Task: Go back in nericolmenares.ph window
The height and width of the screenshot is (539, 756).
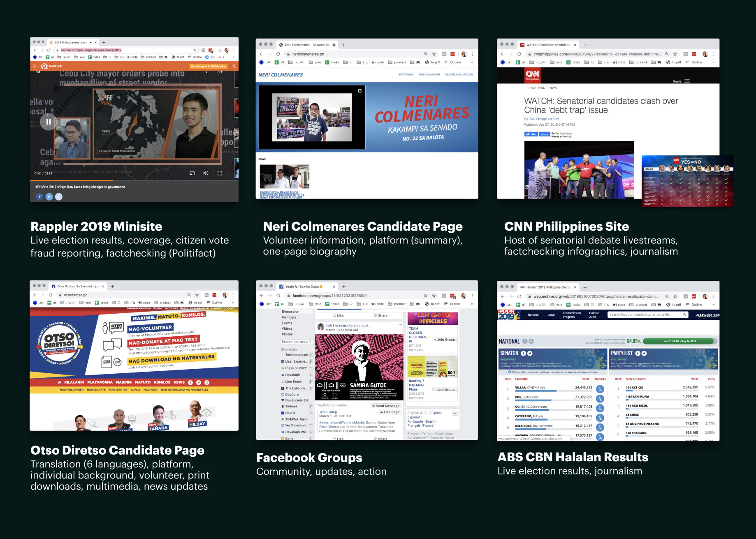Action: (261, 54)
